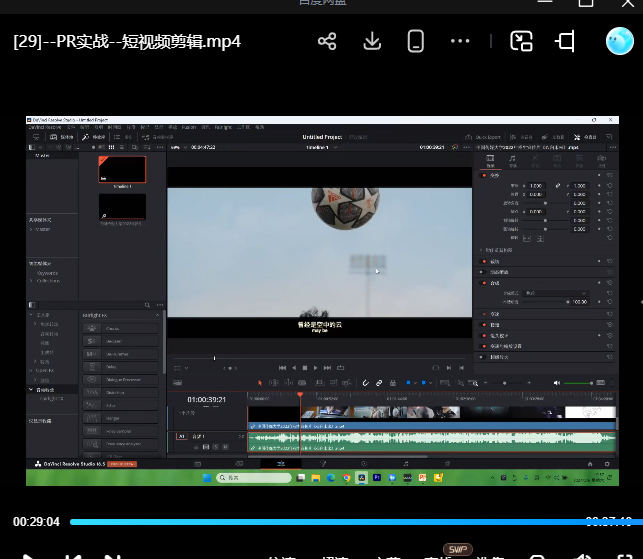Open the three-dots more options menu
The width and height of the screenshot is (643, 559).
click(x=460, y=41)
